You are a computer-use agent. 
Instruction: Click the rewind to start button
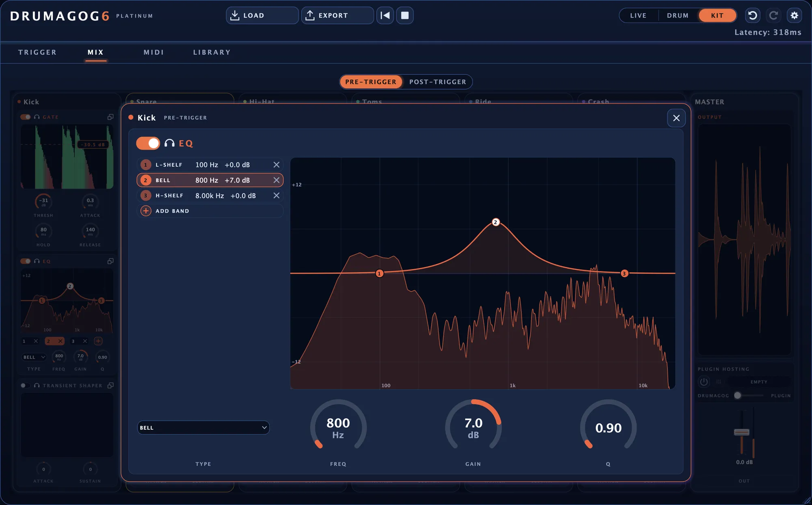click(385, 15)
